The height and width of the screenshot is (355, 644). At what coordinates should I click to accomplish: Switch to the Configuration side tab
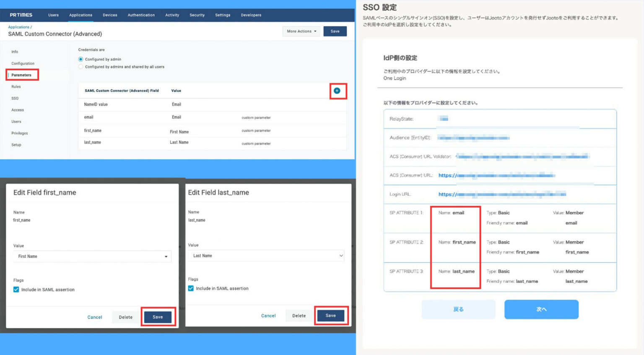pyautogui.click(x=23, y=63)
